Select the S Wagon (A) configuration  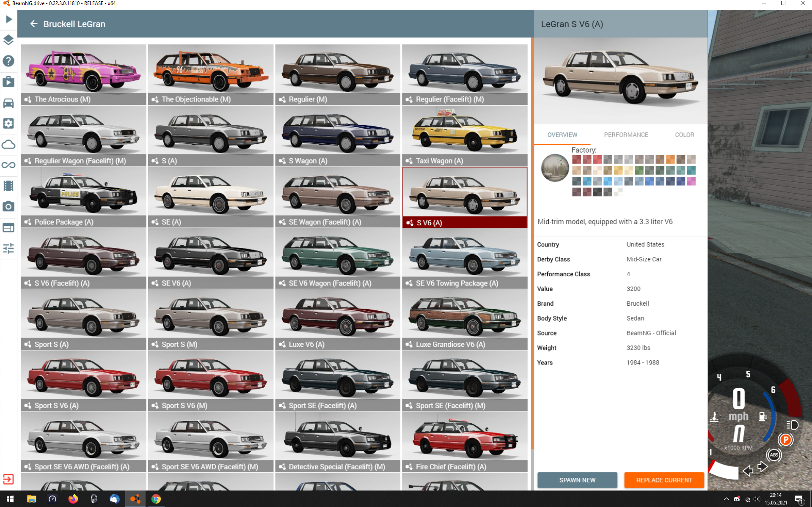point(338,136)
